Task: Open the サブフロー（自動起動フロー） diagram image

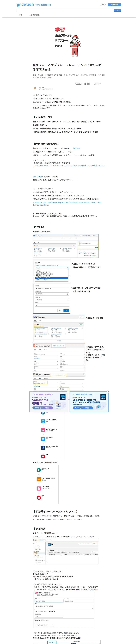Action: pyautogui.click(x=46, y=484)
